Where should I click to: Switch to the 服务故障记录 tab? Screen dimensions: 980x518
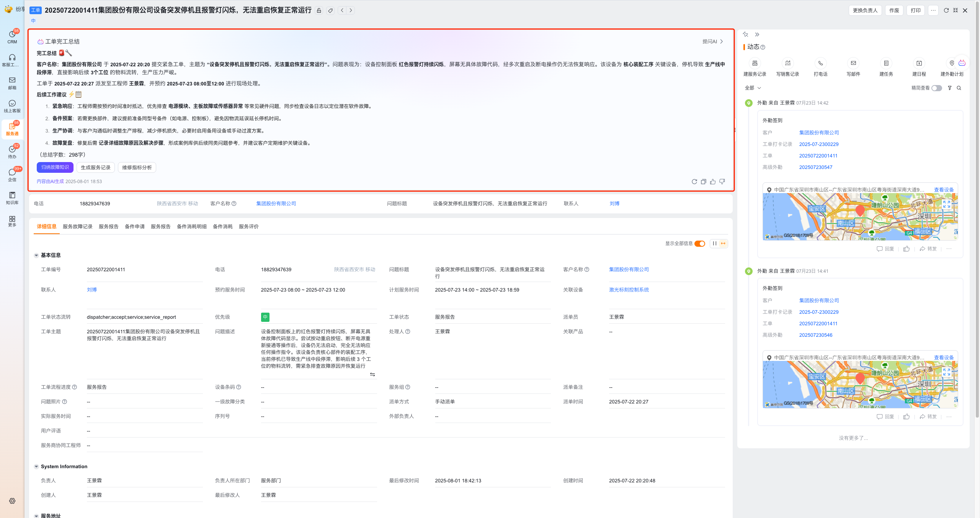click(x=78, y=227)
